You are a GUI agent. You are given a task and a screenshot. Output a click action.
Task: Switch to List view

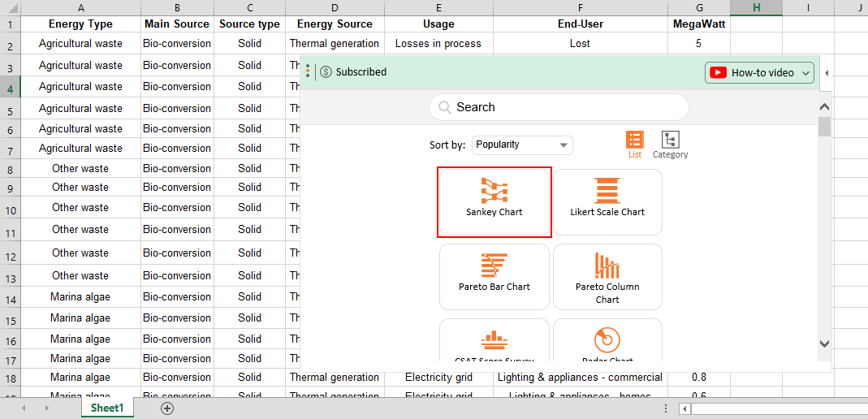pos(635,145)
